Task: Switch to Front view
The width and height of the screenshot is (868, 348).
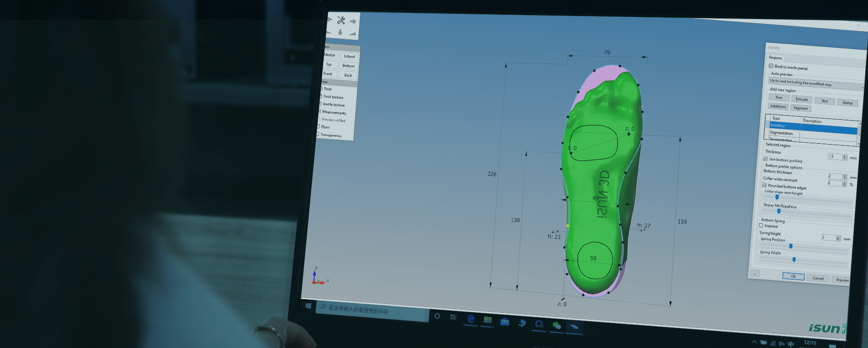Action: coord(328,74)
